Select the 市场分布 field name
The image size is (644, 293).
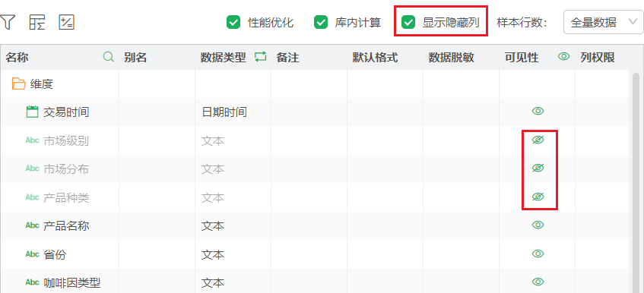pos(66,169)
